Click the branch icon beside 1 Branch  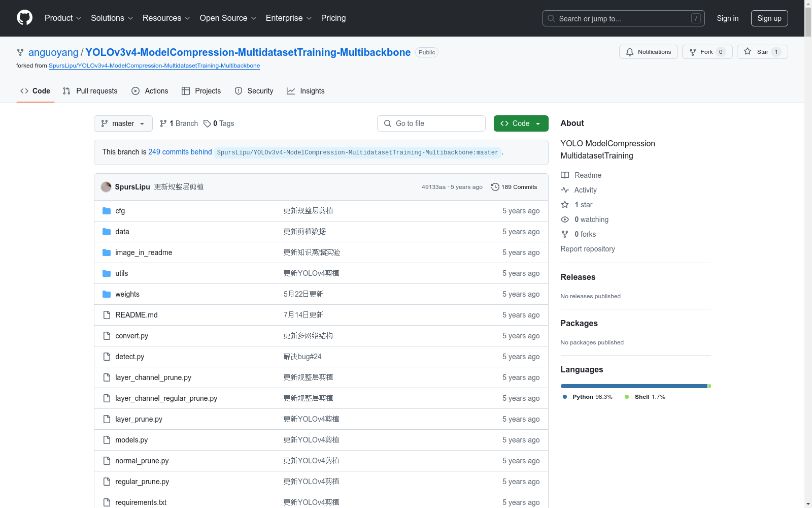coord(163,123)
